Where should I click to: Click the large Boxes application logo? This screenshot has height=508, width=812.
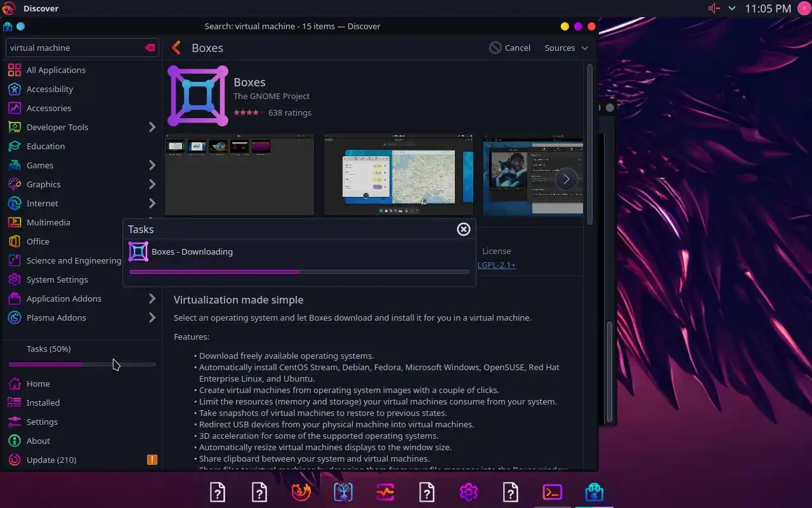(x=198, y=96)
